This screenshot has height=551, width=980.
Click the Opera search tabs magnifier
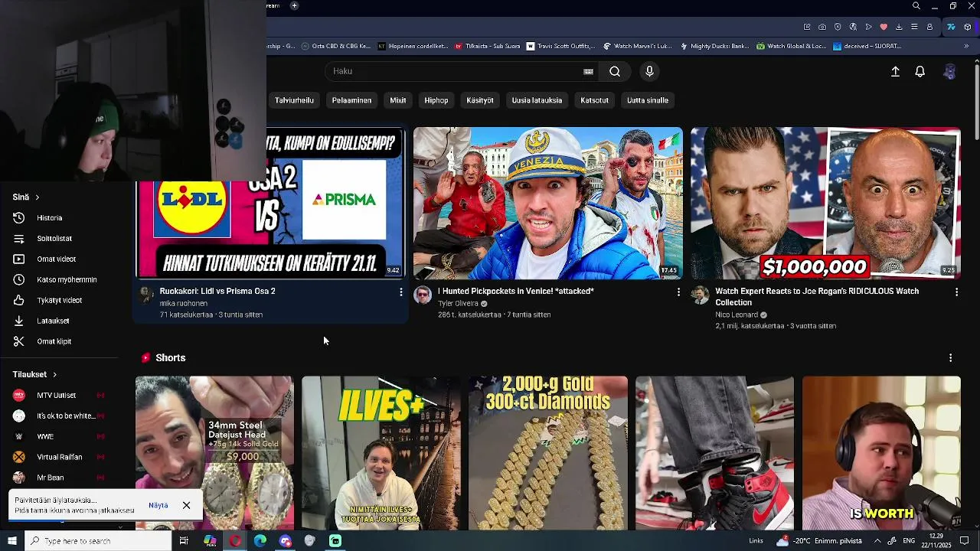[916, 6]
